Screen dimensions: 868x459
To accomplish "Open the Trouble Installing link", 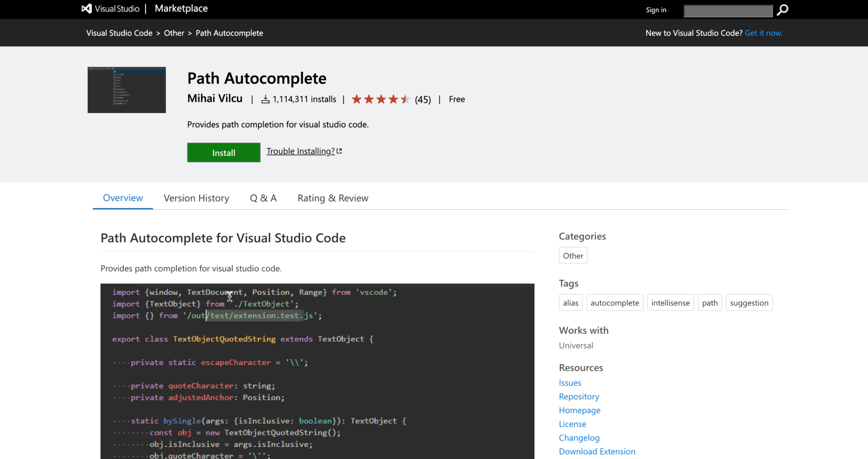I will [x=300, y=151].
